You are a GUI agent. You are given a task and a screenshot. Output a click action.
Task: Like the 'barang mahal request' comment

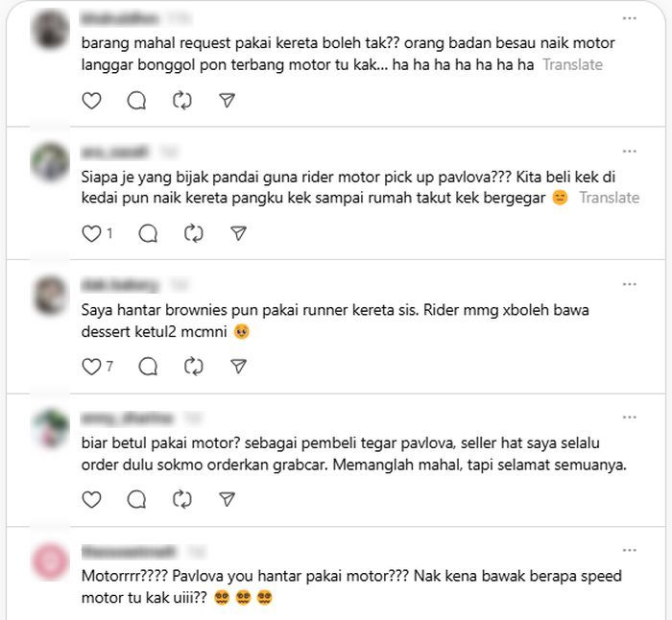click(91, 101)
